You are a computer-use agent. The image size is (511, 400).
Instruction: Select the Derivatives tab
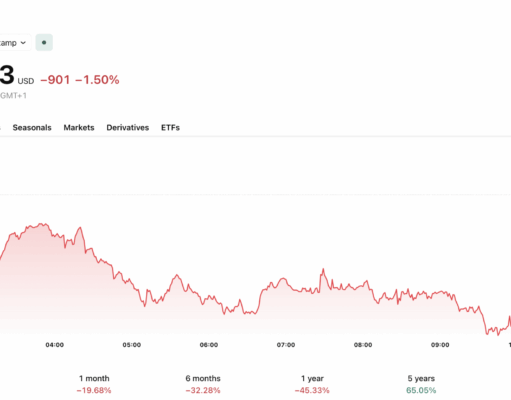pos(128,128)
